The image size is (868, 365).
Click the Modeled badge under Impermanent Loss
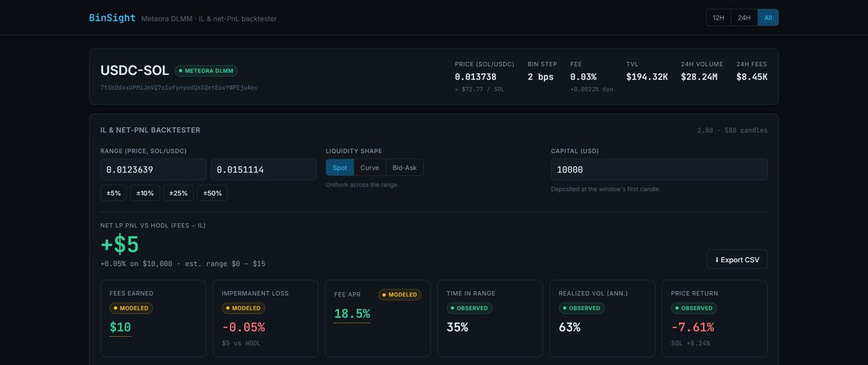coord(243,308)
